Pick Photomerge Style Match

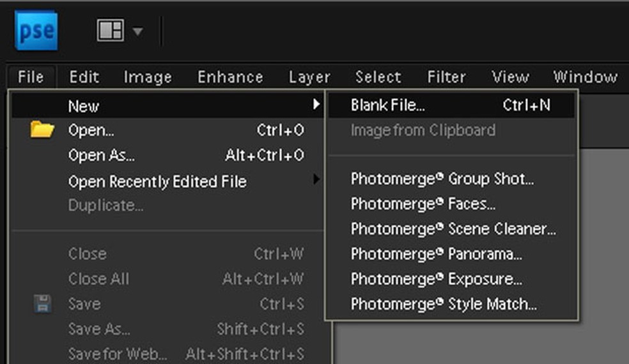(444, 304)
